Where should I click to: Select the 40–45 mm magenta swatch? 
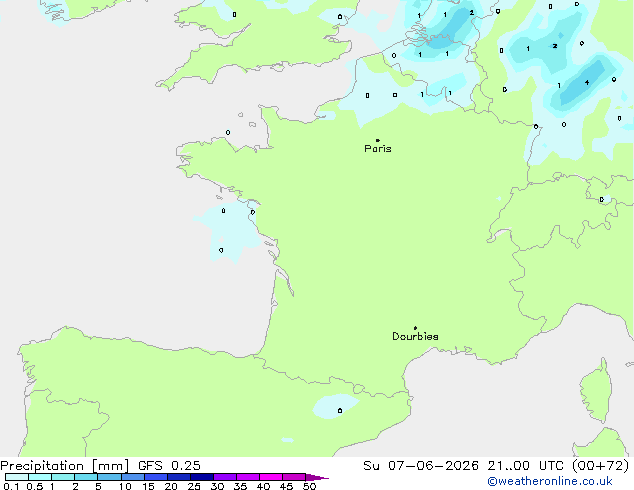point(271,477)
